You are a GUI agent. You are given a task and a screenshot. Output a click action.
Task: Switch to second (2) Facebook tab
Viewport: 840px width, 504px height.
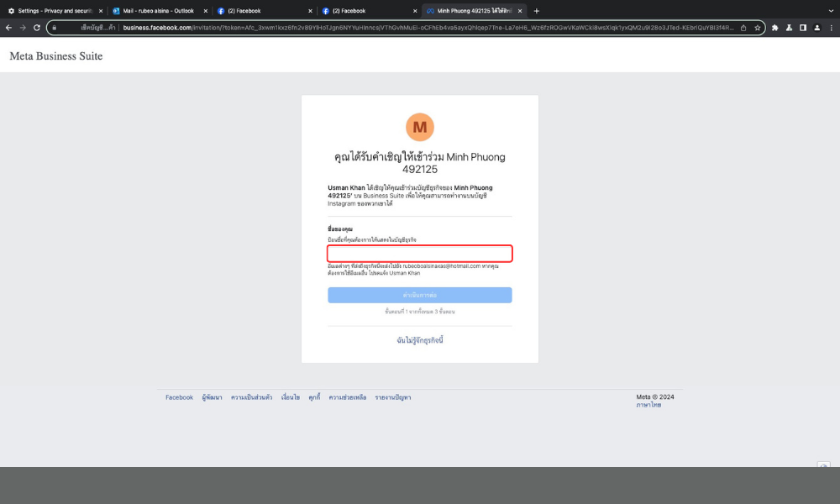coord(369,11)
